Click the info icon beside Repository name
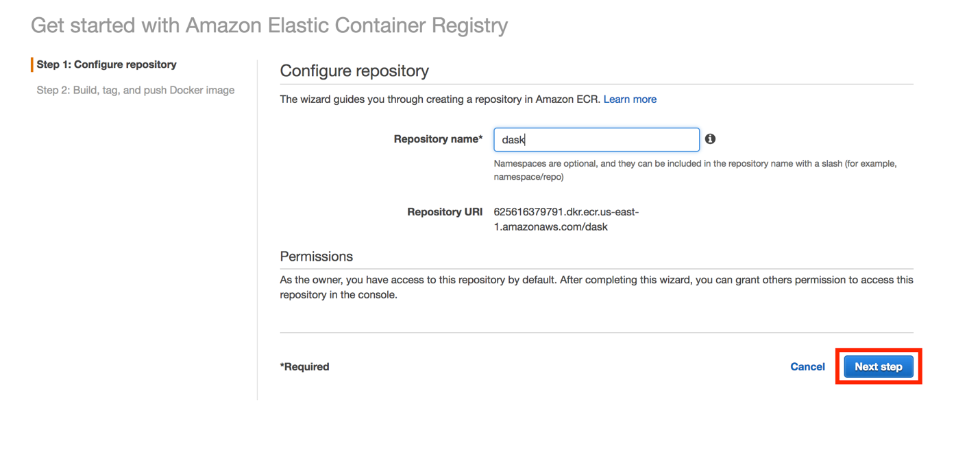Viewport: 980px width, 474px height. (x=710, y=139)
